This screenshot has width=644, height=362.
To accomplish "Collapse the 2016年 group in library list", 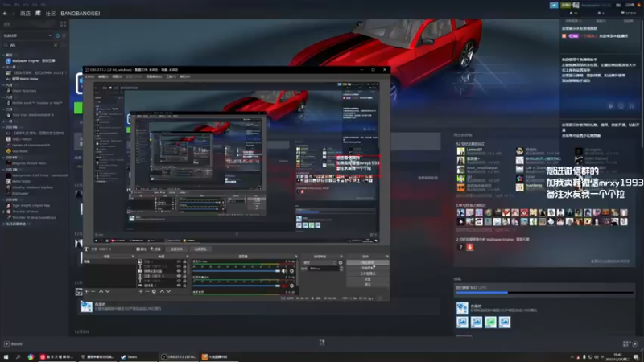I will pos(4,200).
